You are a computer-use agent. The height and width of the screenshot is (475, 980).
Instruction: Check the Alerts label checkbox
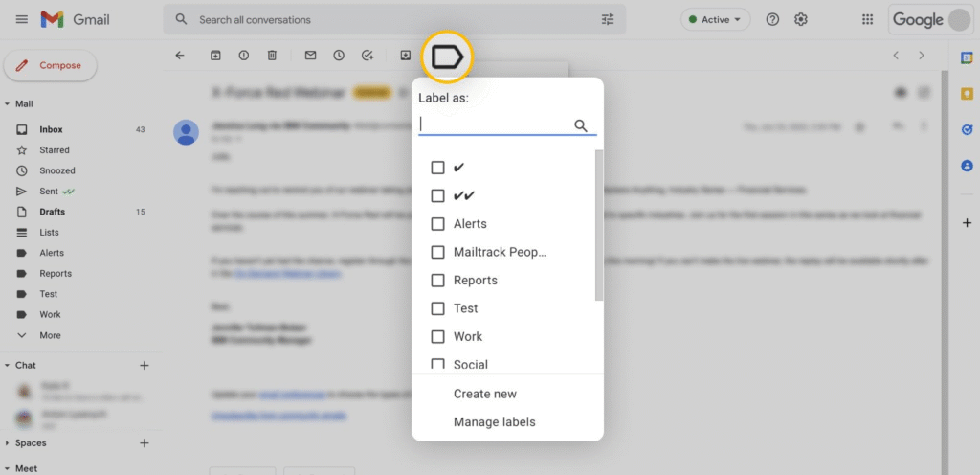(437, 224)
